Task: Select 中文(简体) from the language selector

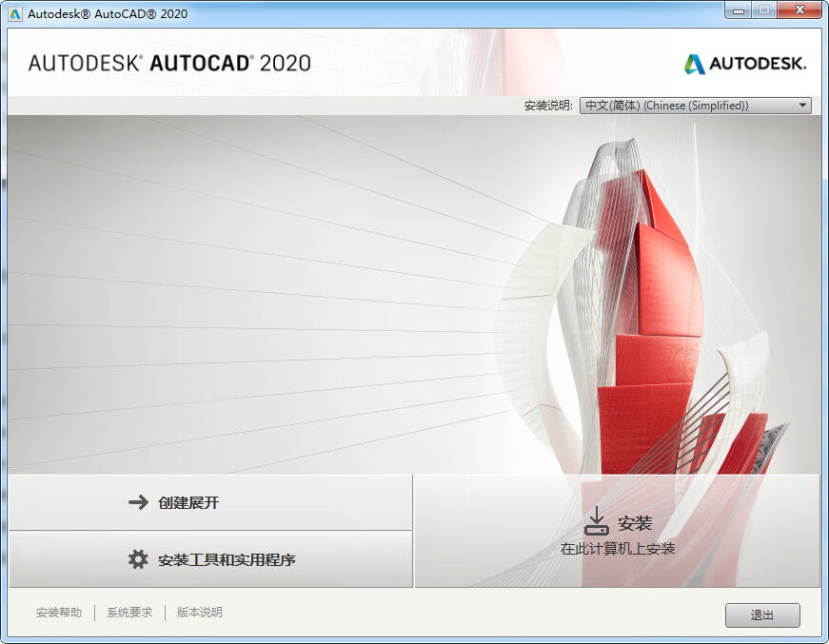Action: pyautogui.click(x=685, y=105)
